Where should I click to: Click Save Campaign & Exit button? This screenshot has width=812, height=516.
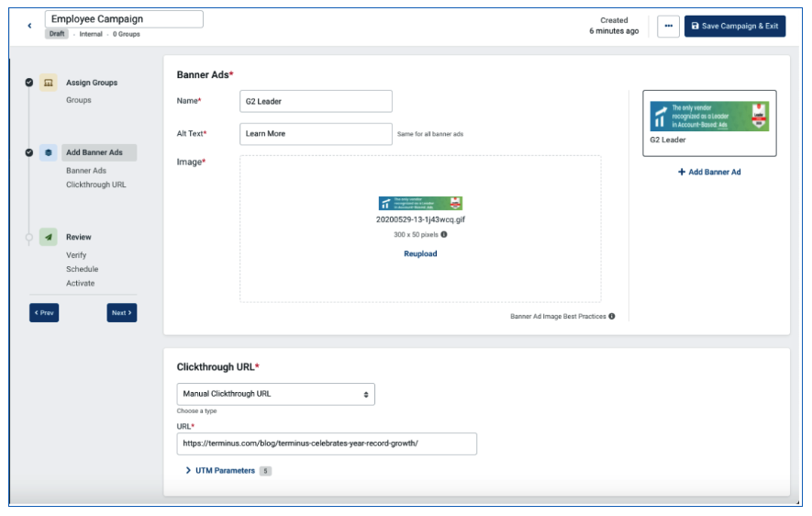pyautogui.click(x=734, y=26)
